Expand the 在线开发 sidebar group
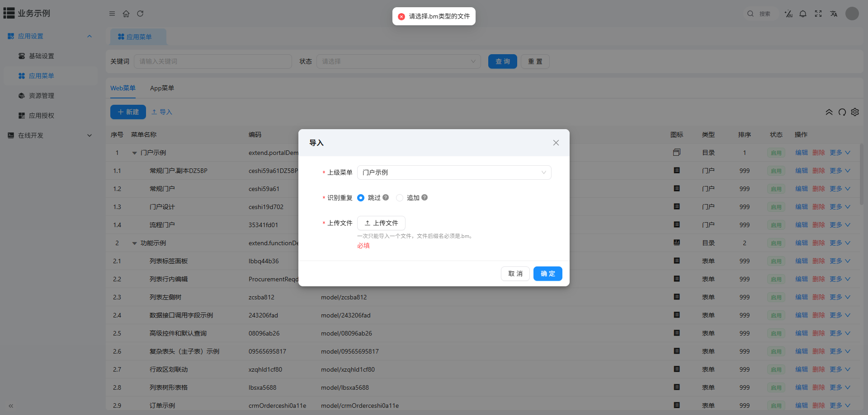 (x=90, y=135)
